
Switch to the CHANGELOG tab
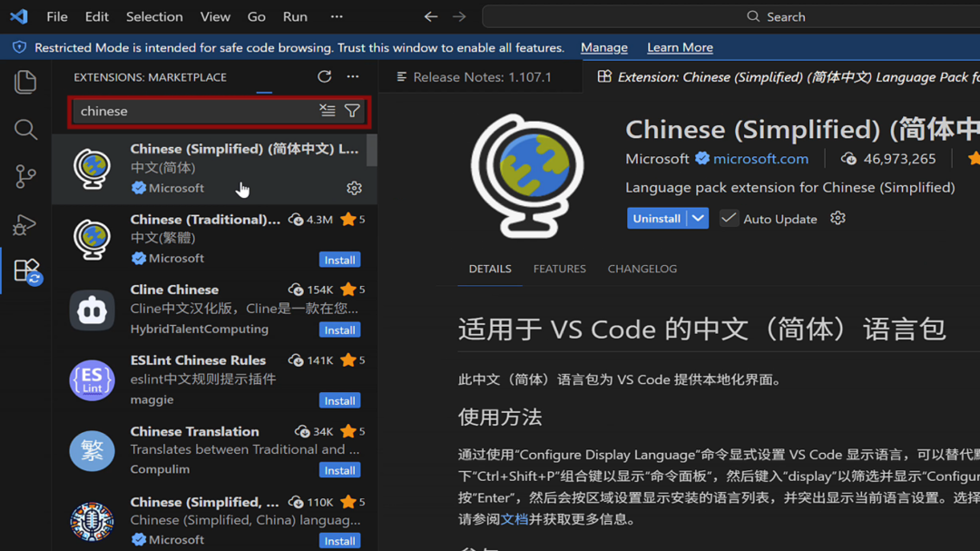pos(642,269)
